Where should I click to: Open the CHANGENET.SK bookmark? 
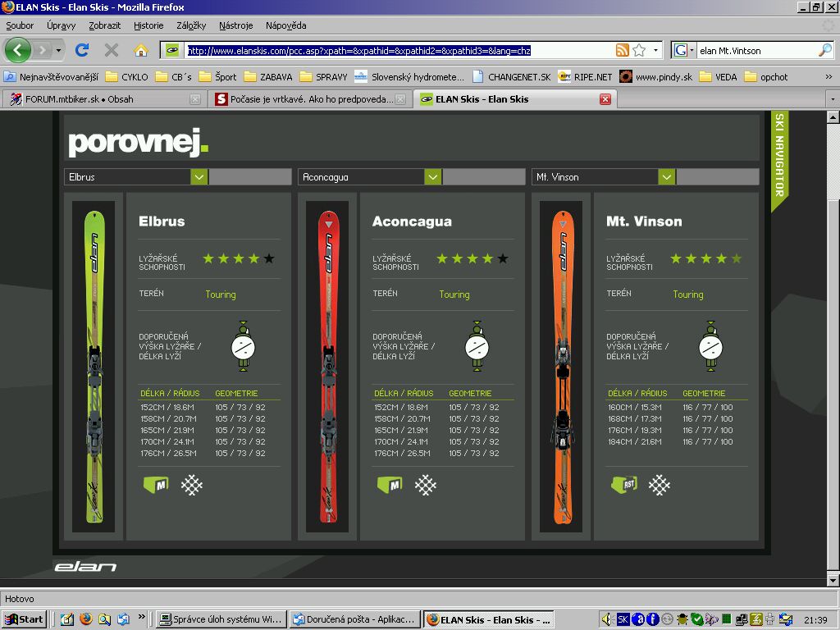(x=512, y=77)
